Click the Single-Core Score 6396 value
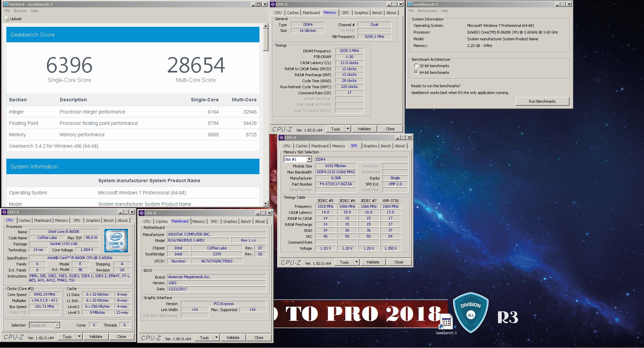Image resolution: width=644 pixels, height=348 pixels. click(x=69, y=65)
